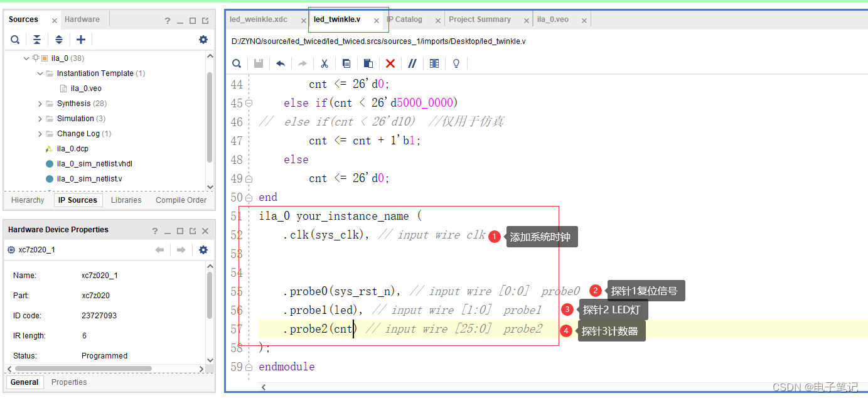Go to previous object in Hardware Device Properties
The image size is (868, 398).
[x=159, y=250]
